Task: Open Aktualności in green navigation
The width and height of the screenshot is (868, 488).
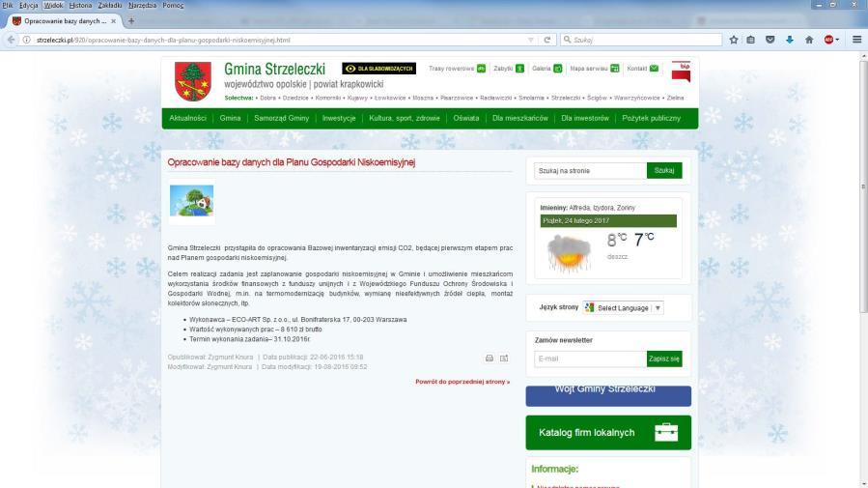Action: point(187,119)
